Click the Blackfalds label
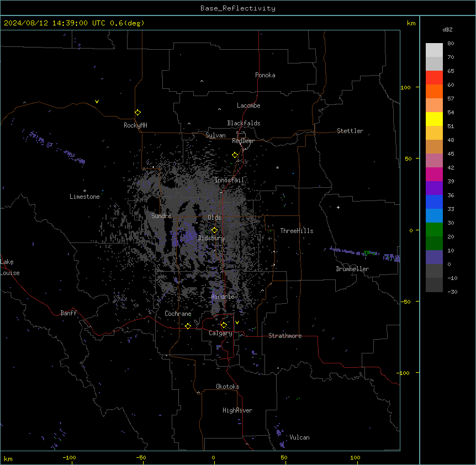 (244, 123)
